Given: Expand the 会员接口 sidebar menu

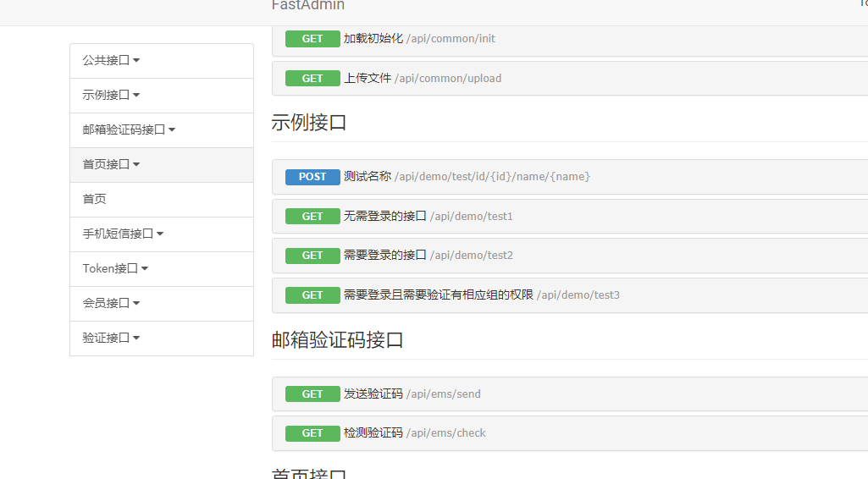Looking at the screenshot, I should (x=111, y=304).
